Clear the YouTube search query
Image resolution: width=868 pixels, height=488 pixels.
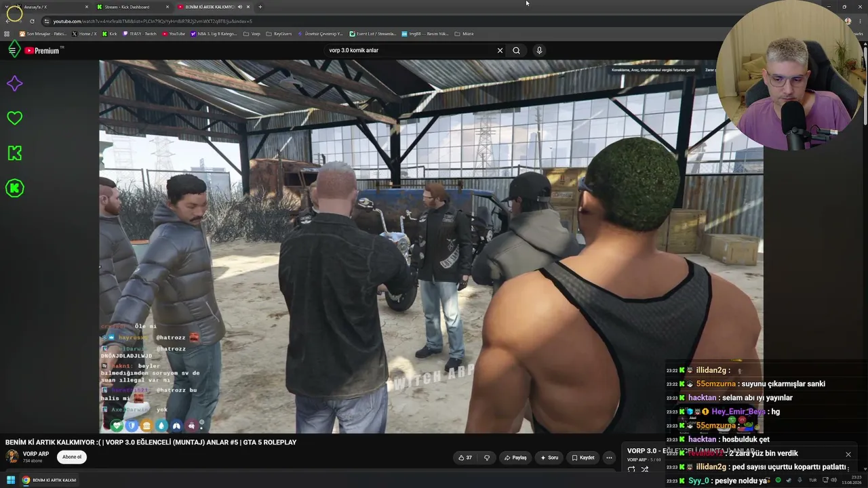tap(500, 50)
